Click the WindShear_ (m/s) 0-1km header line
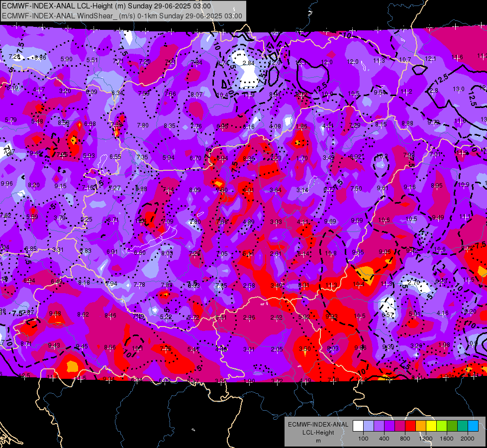This screenshot has height=448, width=487. (x=122, y=16)
